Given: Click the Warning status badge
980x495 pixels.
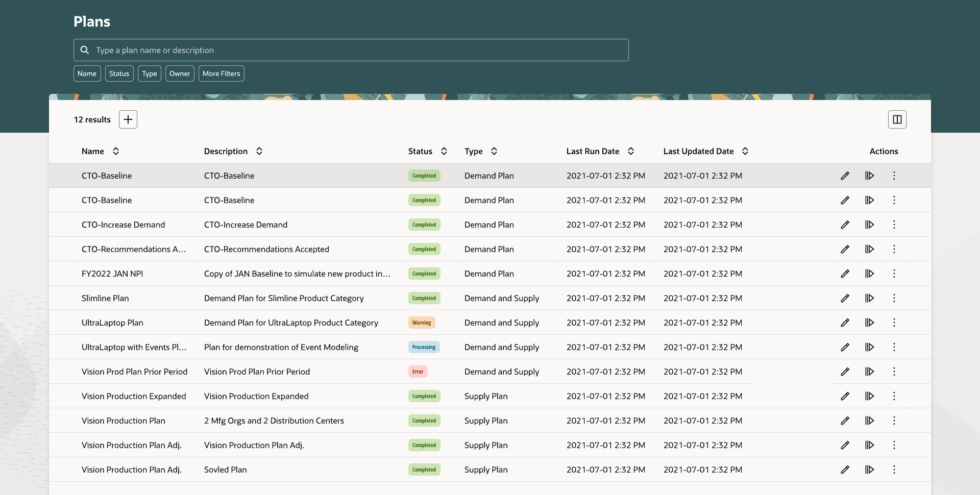Looking at the screenshot, I should tap(422, 323).
